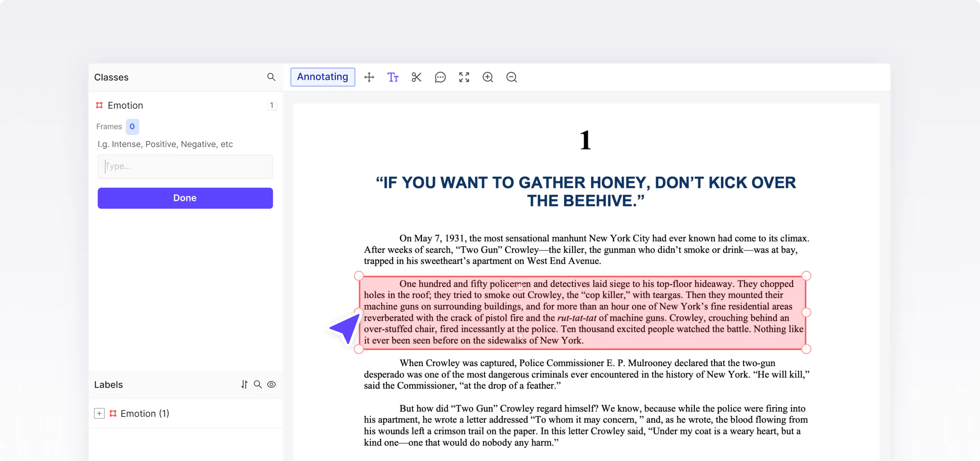The width and height of the screenshot is (980, 461).
Task: Expand the Emotion (1) label group
Action: [99, 413]
